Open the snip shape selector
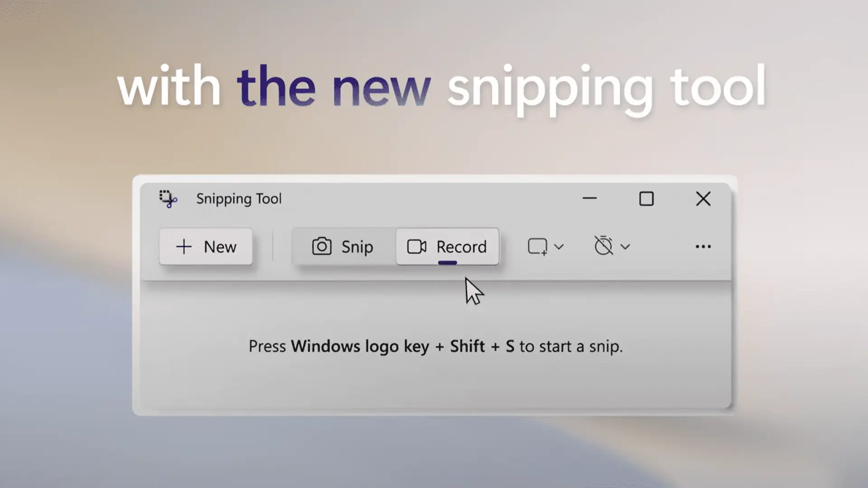Screen dimensions: 868x488 coord(544,246)
